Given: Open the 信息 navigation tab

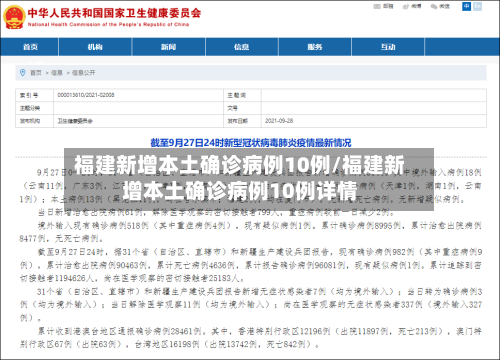Looking at the screenshot, I should (242, 47).
